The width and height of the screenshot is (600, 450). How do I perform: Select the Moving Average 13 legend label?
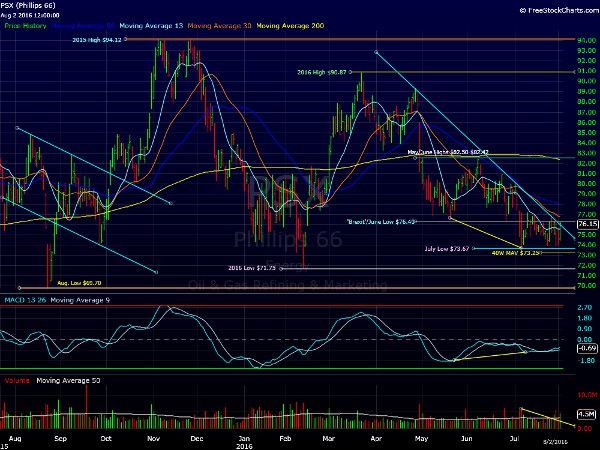point(151,26)
